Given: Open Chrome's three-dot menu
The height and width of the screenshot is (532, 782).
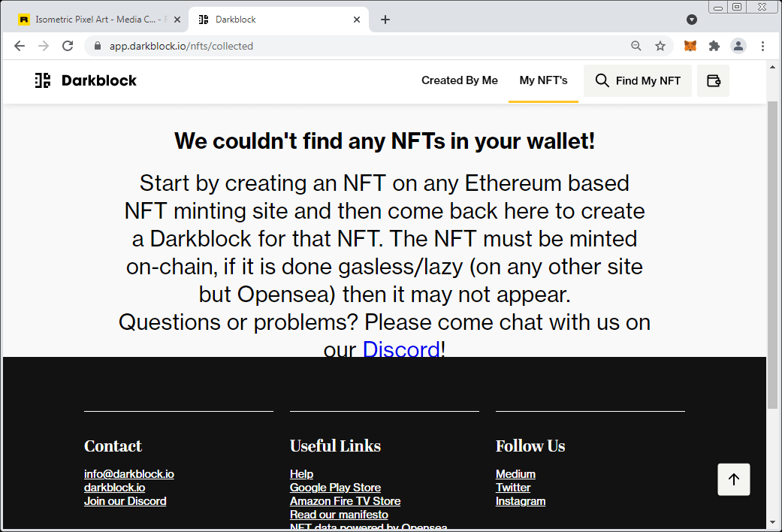Looking at the screenshot, I should pyautogui.click(x=762, y=46).
